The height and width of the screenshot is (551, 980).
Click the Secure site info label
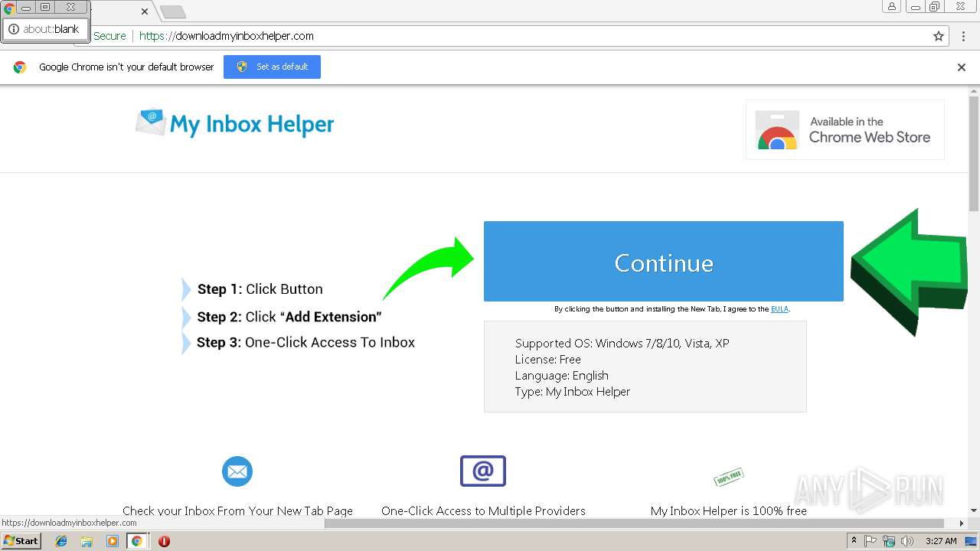(x=109, y=36)
